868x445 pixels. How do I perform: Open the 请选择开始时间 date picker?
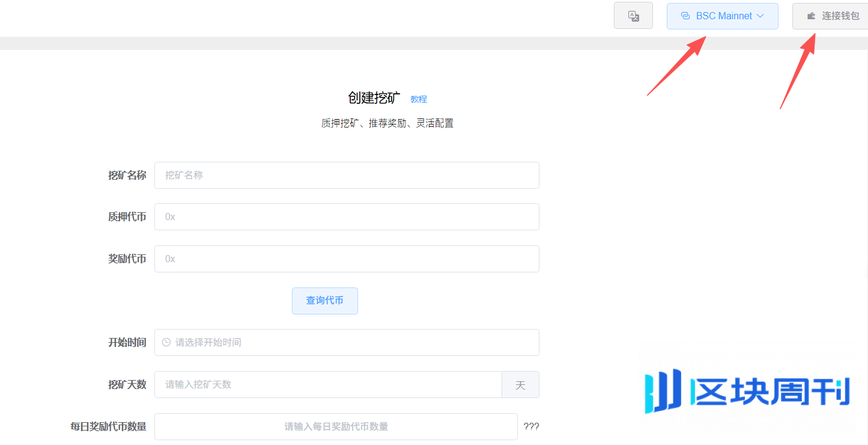(347, 342)
